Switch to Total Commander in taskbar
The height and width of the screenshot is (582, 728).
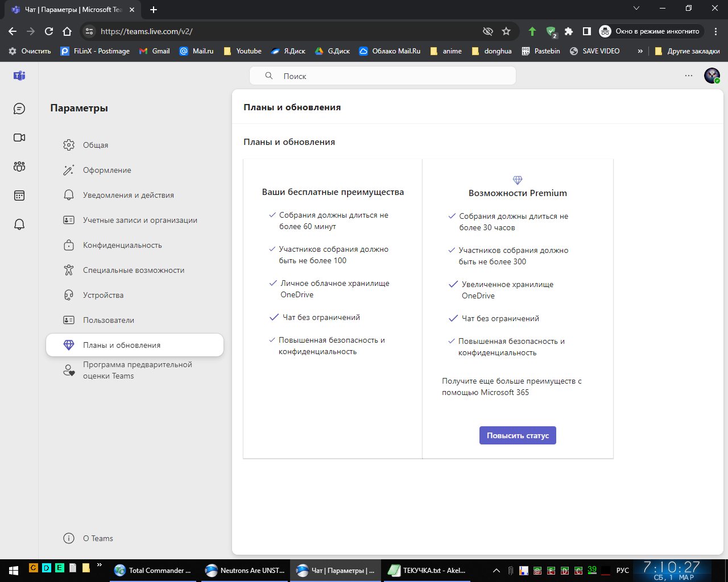(x=153, y=570)
